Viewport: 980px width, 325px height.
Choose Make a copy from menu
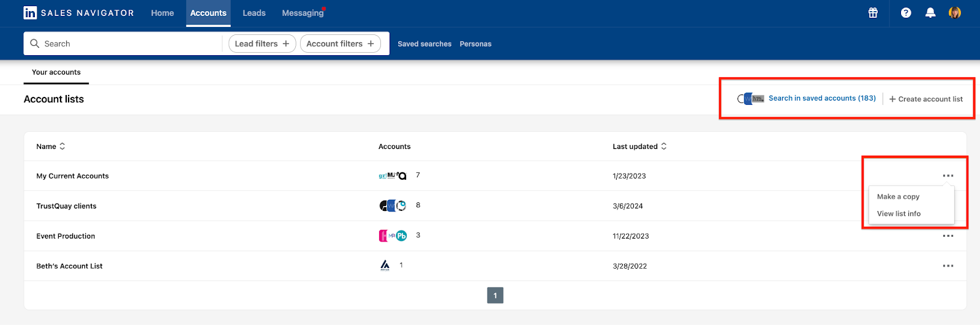(x=898, y=197)
